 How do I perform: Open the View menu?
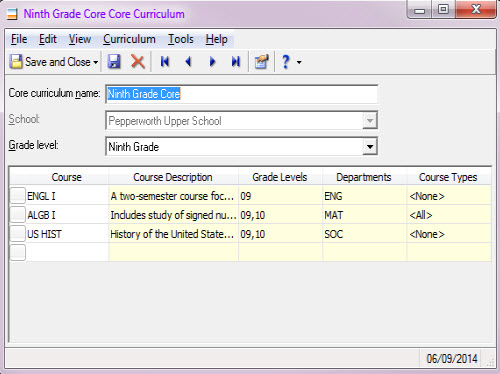(x=80, y=39)
